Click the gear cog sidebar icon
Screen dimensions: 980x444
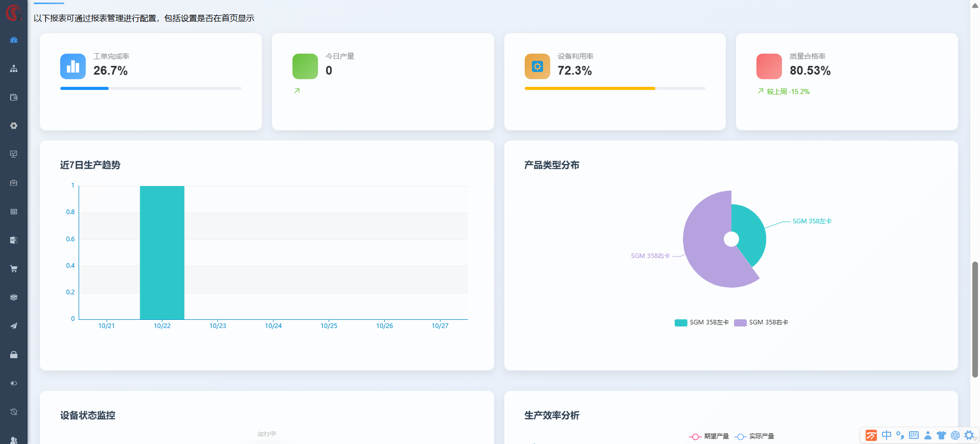(x=14, y=126)
